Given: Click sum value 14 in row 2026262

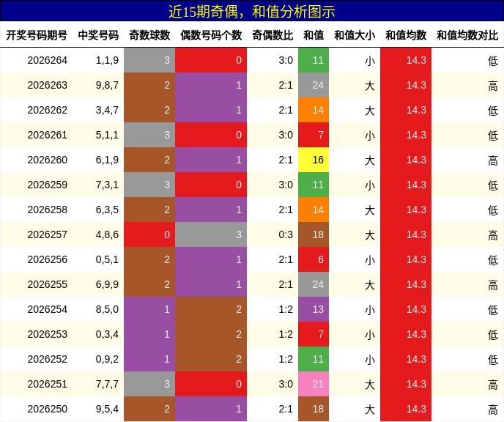Looking at the screenshot, I should tap(314, 110).
